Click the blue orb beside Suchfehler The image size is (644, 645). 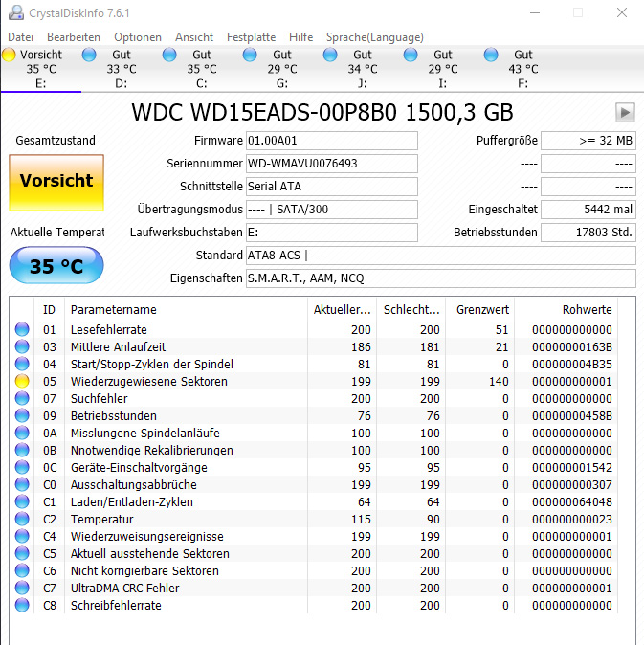coord(22,398)
